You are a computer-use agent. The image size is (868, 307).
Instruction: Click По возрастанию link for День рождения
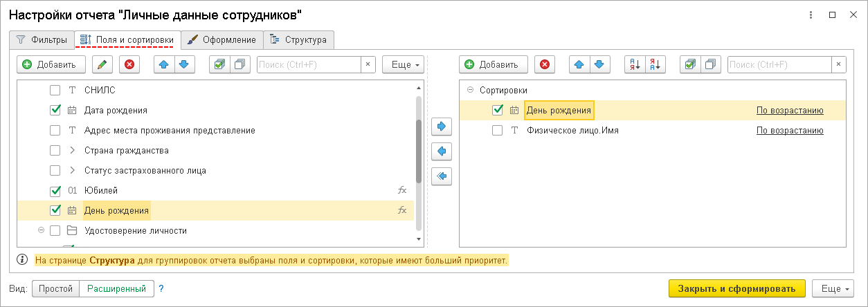point(789,110)
